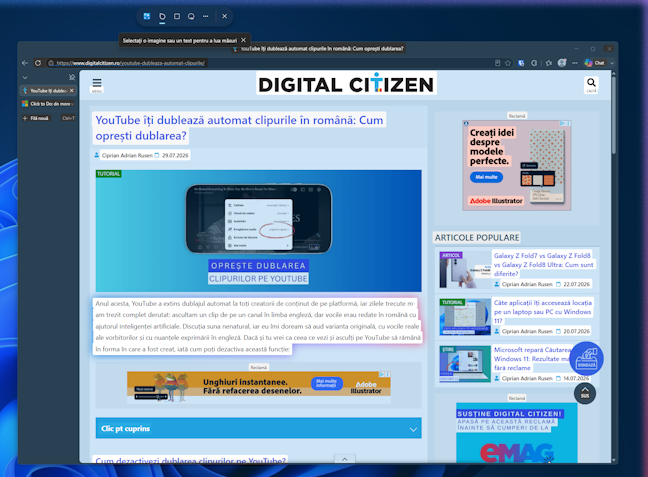The image size is (648, 477).
Task: Click the round Donează floating button
Action: pyautogui.click(x=586, y=358)
